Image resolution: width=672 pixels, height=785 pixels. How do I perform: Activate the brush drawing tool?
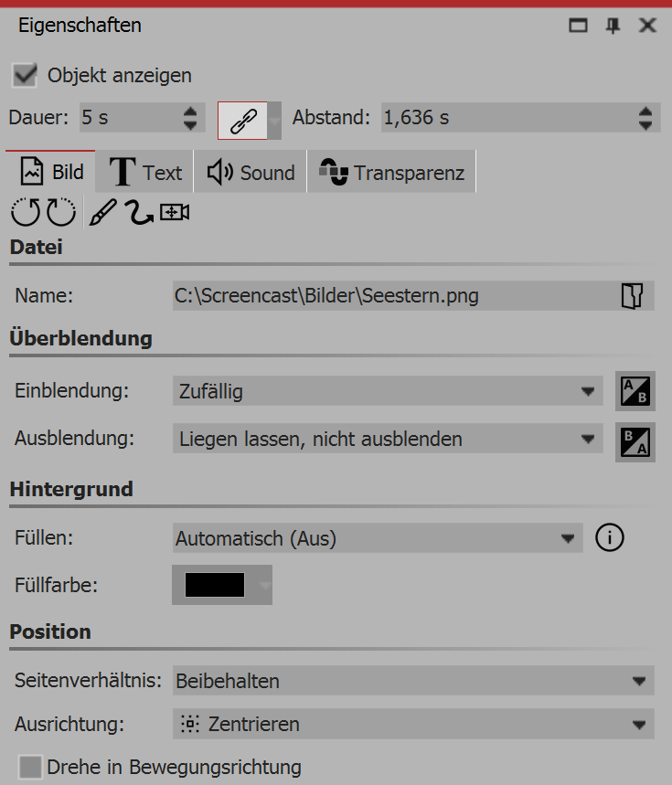(101, 212)
